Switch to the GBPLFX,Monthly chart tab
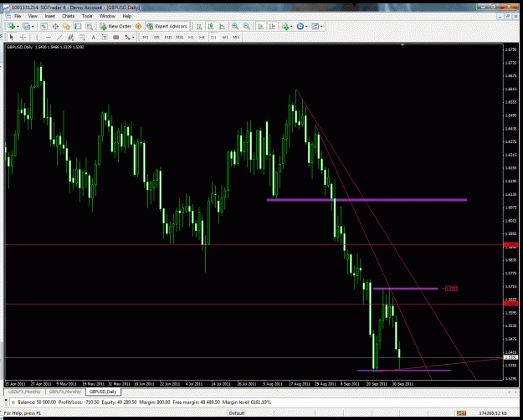 tap(65, 392)
